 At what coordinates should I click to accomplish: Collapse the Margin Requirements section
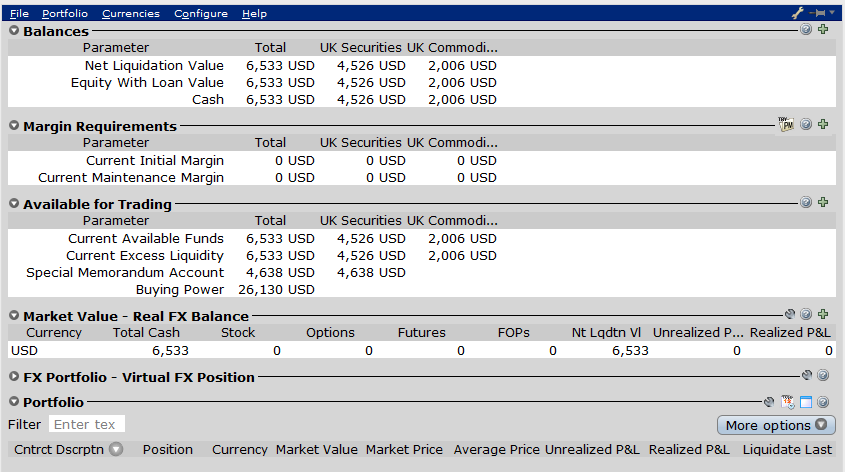tap(14, 126)
